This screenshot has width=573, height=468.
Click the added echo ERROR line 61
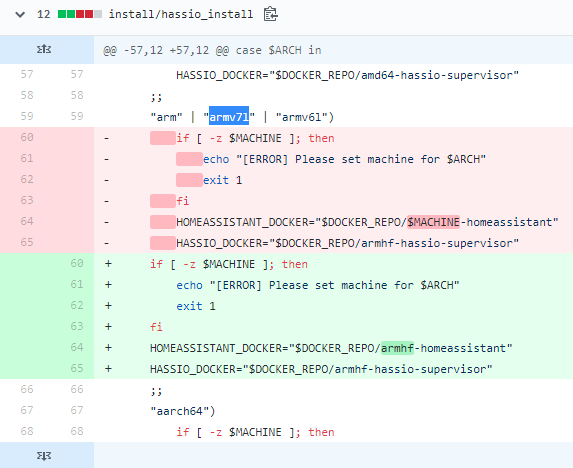tap(318, 285)
